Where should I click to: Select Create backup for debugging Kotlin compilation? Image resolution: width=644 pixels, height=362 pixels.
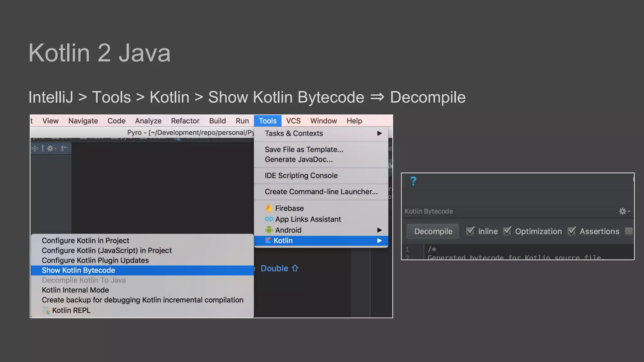click(x=142, y=300)
